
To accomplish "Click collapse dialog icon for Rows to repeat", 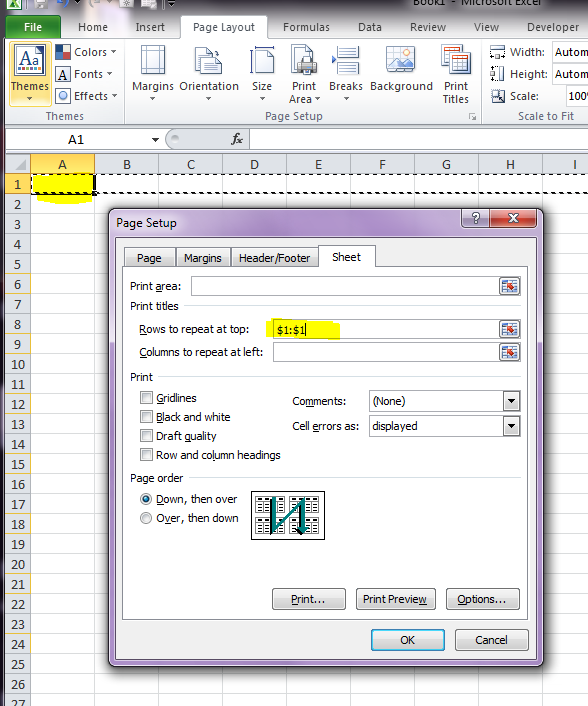I will point(509,329).
